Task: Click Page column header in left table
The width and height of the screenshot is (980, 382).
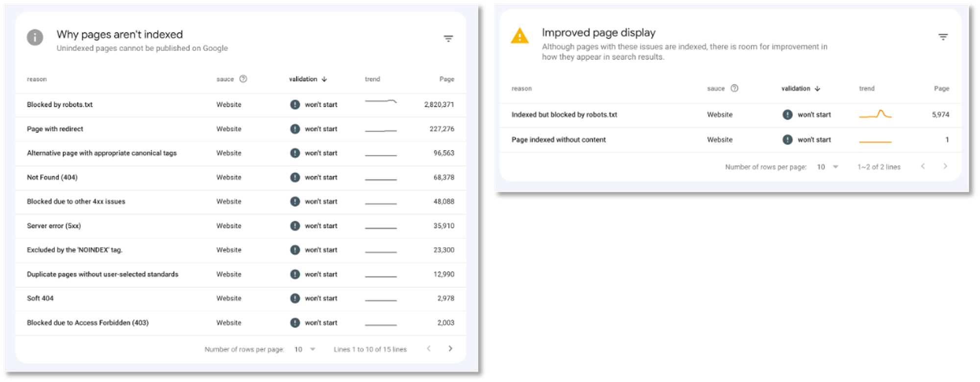Action: pos(447,79)
